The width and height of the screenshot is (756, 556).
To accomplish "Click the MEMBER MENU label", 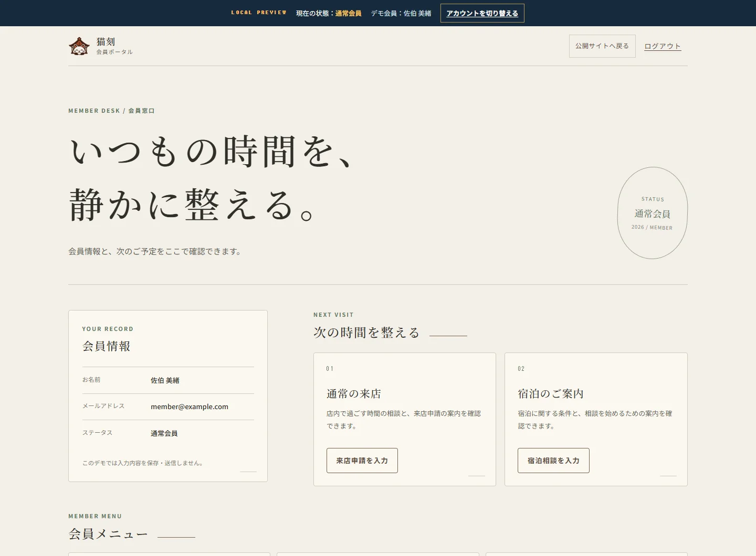I will coord(95,516).
